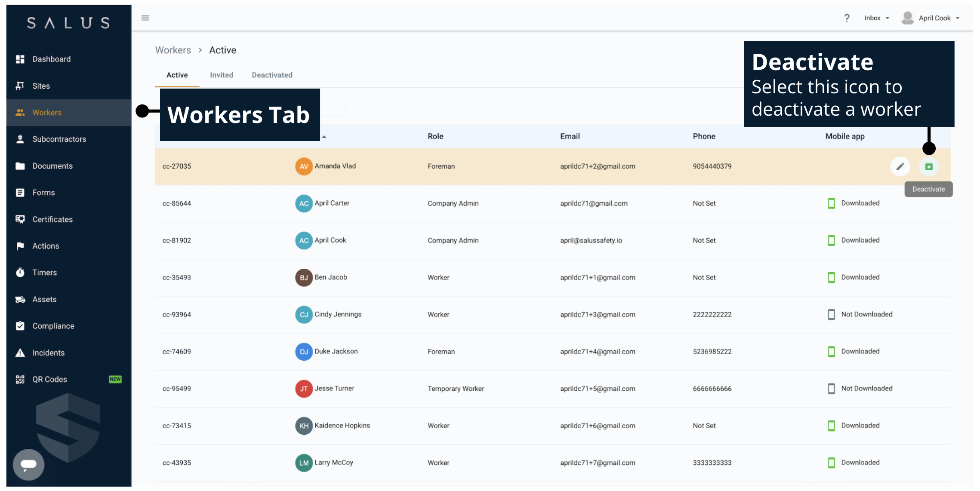Open Compliance from the sidebar

(53, 326)
